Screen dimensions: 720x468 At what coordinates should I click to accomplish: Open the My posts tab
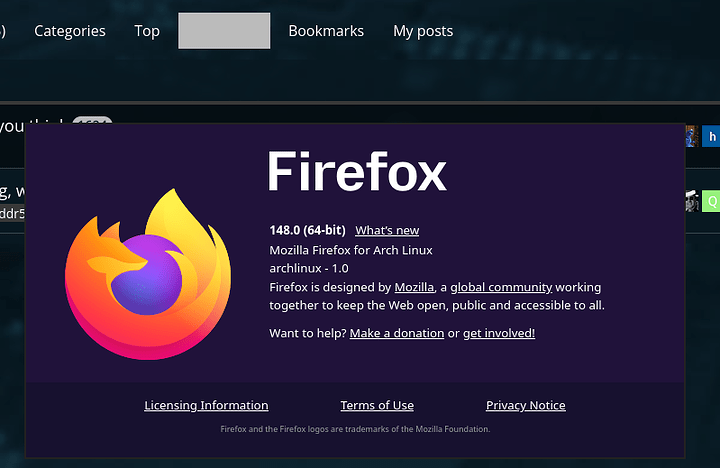tap(423, 31)
